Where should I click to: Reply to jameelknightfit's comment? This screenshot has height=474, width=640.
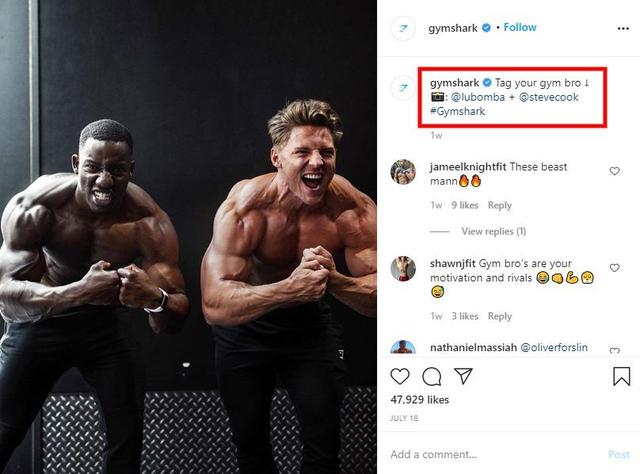click(499, 205)
